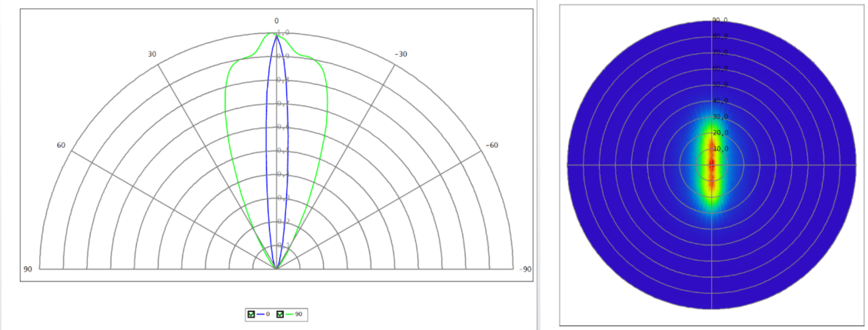Uncheck the blue 0 series legend checkbox

coord(251,315)
